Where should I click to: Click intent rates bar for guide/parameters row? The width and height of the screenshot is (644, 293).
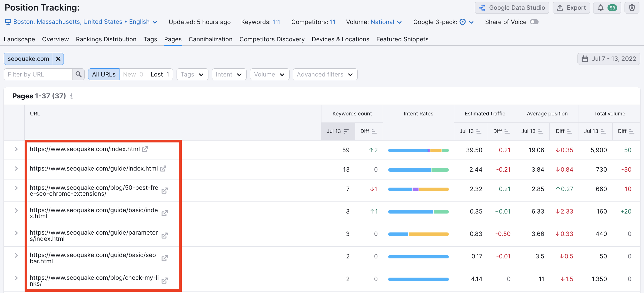pyautogui.click(x=418, y=234)
